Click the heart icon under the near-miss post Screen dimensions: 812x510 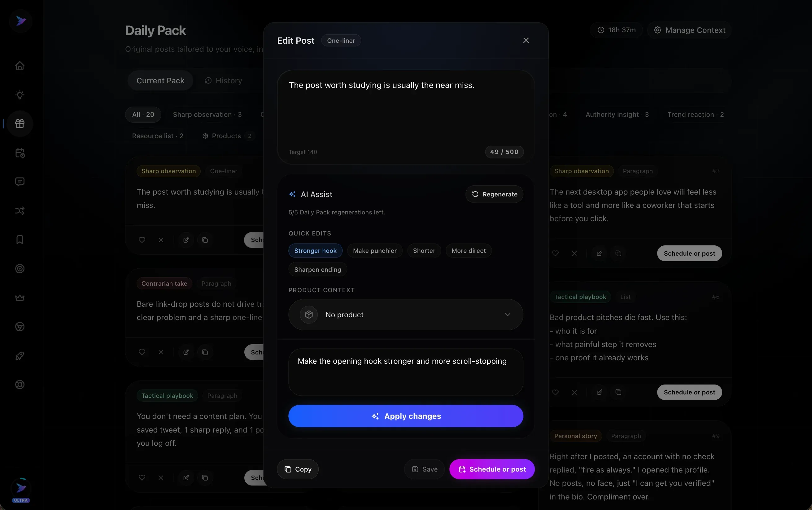[x=142, y=240]
